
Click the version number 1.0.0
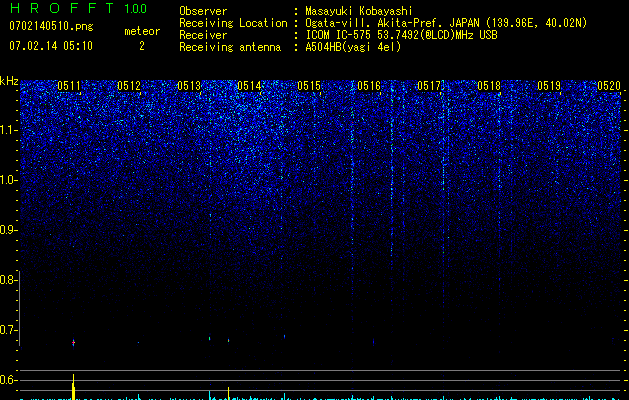click(x=135, y=9)
